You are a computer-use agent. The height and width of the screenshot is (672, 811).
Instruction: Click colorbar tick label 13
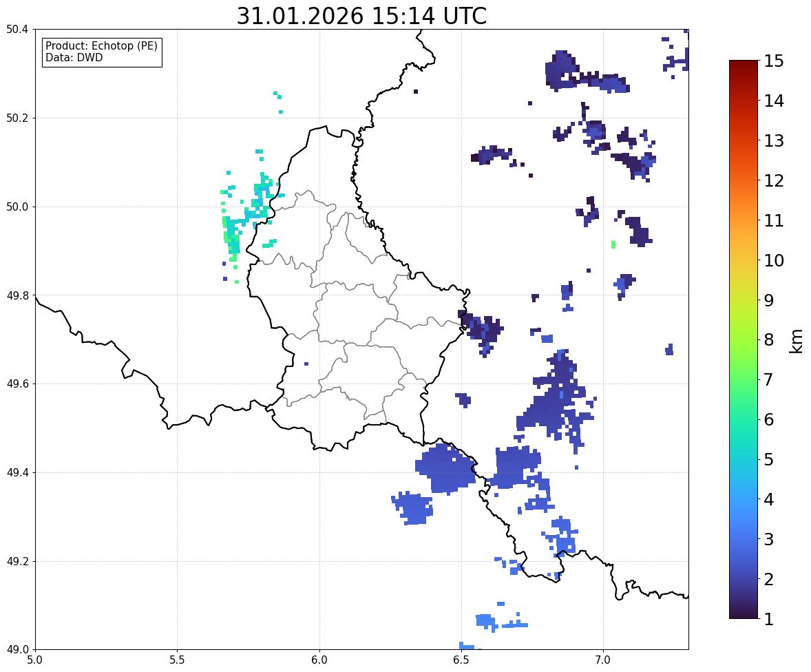[774, 140]
